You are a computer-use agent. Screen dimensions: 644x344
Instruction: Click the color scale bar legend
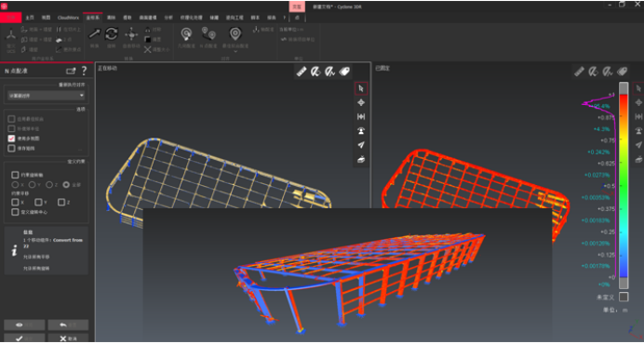tap(624, 186)
